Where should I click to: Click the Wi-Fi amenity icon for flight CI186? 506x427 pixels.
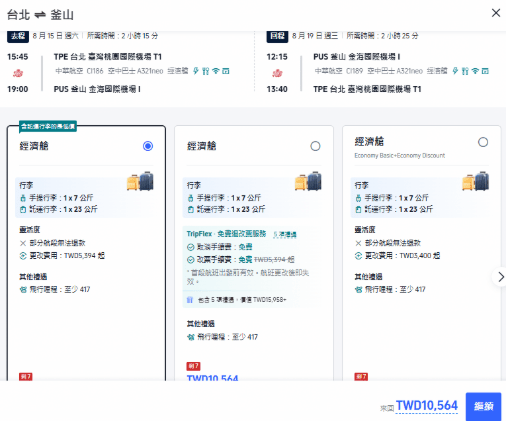[x=216, y=71]
